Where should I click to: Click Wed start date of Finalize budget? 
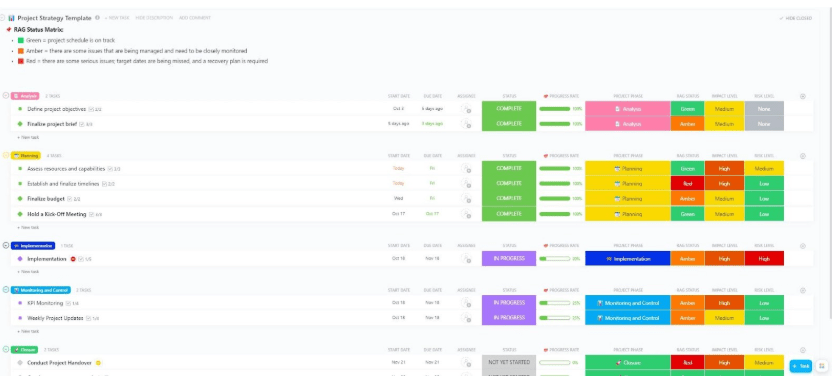click(x=398, y=199)
